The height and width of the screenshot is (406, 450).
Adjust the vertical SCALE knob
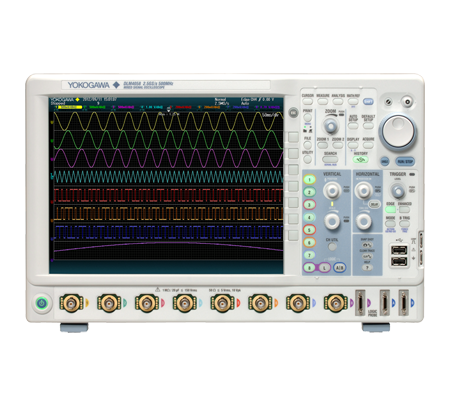[x=332, y=221]
